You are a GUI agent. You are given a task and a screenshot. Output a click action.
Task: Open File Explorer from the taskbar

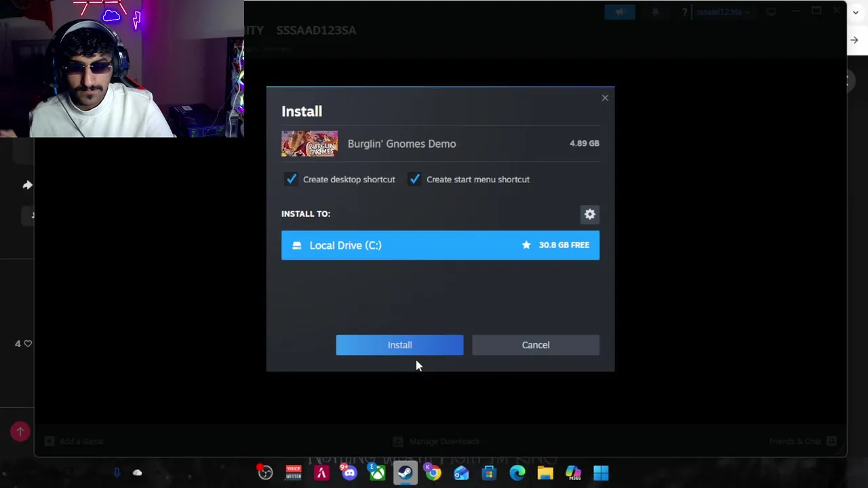click(x=545, y=472)
